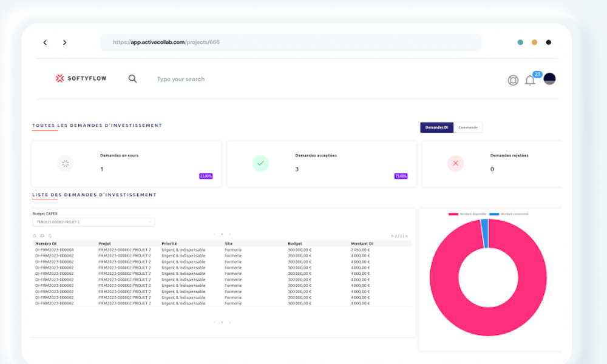607x364 pixels.
Task: Click the 'Budget CAPEX' label
Action: click(46, 214)
